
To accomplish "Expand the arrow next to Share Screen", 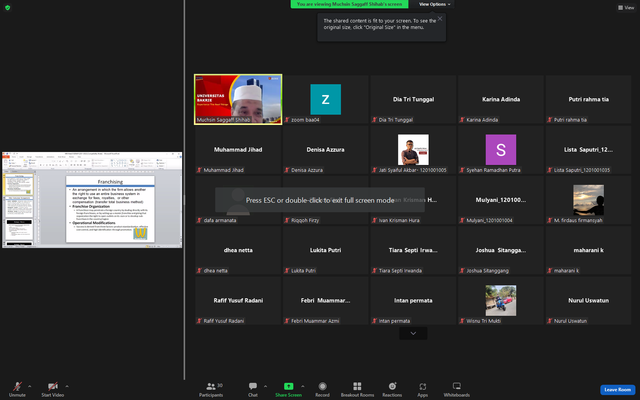I will [x=302, y=386].
